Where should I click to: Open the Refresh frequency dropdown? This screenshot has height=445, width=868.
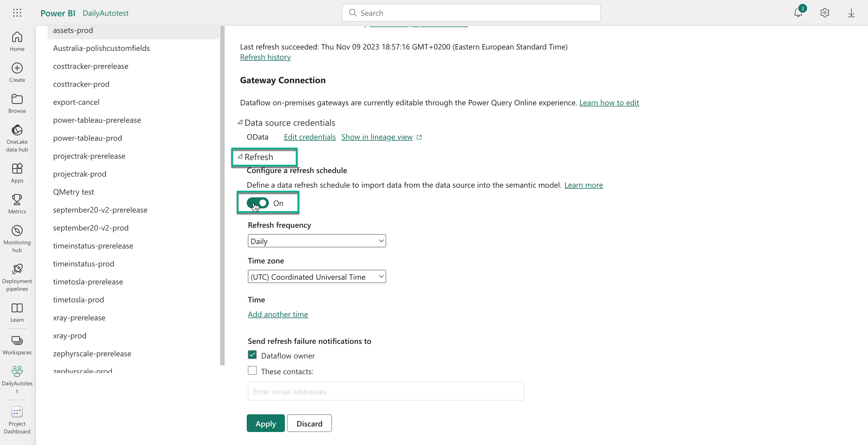click(316, 241)
